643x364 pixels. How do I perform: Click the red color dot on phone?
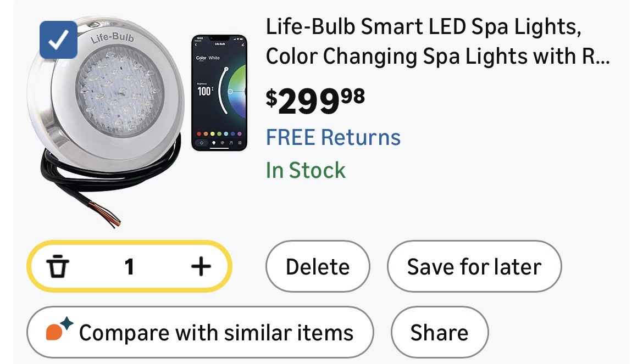pos(198,133)
